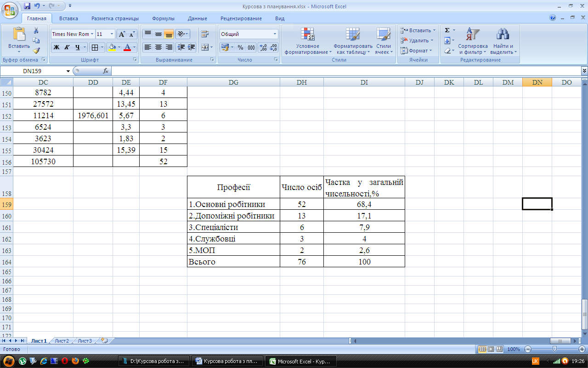Click Удалить cells button
588x368 pixels.
pos(417,40)
